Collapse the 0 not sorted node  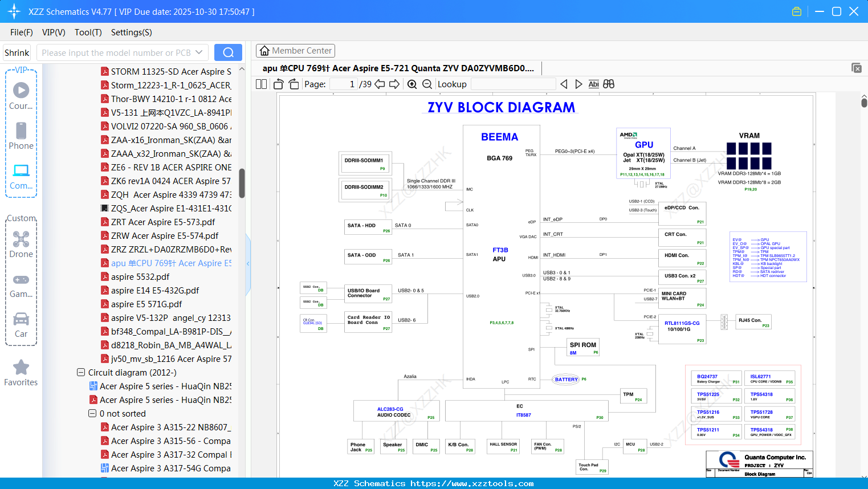click(x=92, y=414)
